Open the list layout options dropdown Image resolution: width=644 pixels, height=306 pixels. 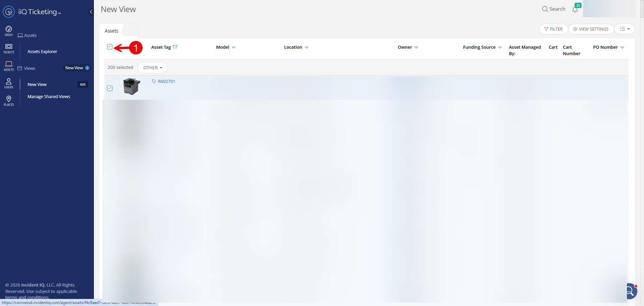(625, 29)
